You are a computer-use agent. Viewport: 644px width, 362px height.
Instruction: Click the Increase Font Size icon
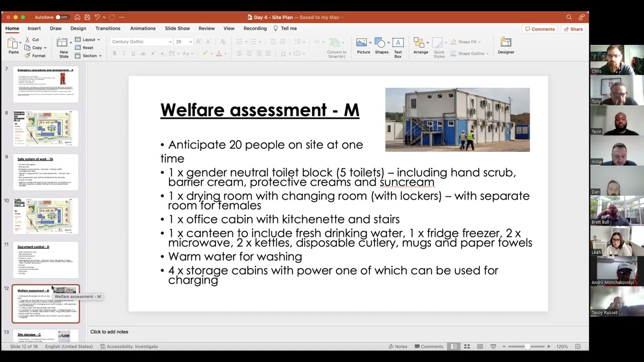[x=199, y=42]
